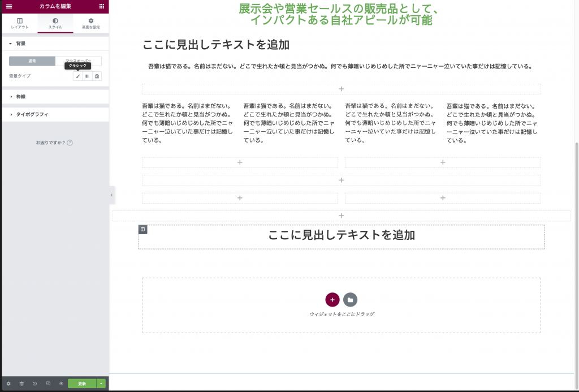Open the Navigator layers icon

(21, 384)
